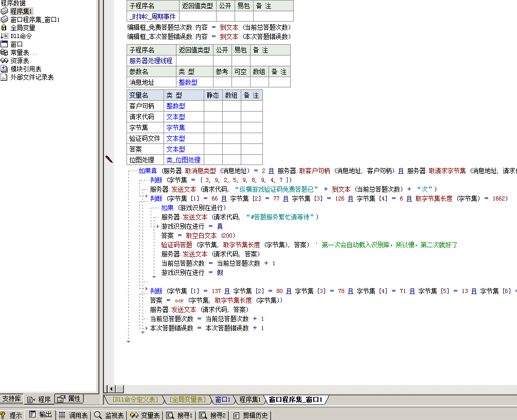Click the line 游戏识别在进行 = 真
Viewport: 517px width, 420px height.
coord(192,226)
